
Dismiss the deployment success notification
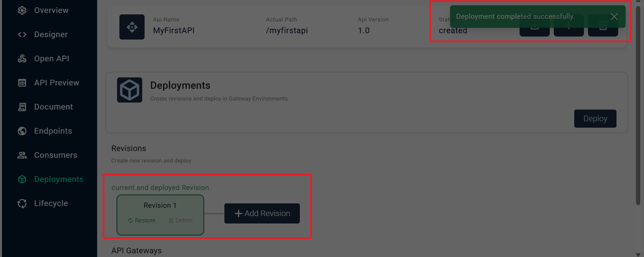(614, 16)
